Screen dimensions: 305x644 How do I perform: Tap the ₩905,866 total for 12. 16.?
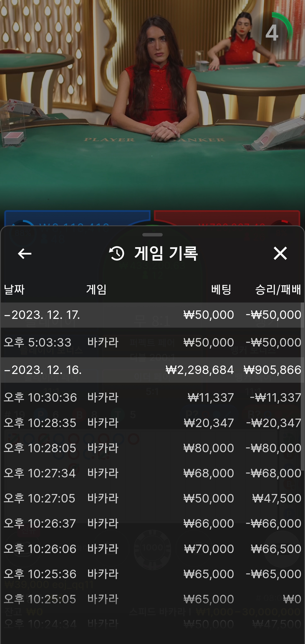click(272, 370)
